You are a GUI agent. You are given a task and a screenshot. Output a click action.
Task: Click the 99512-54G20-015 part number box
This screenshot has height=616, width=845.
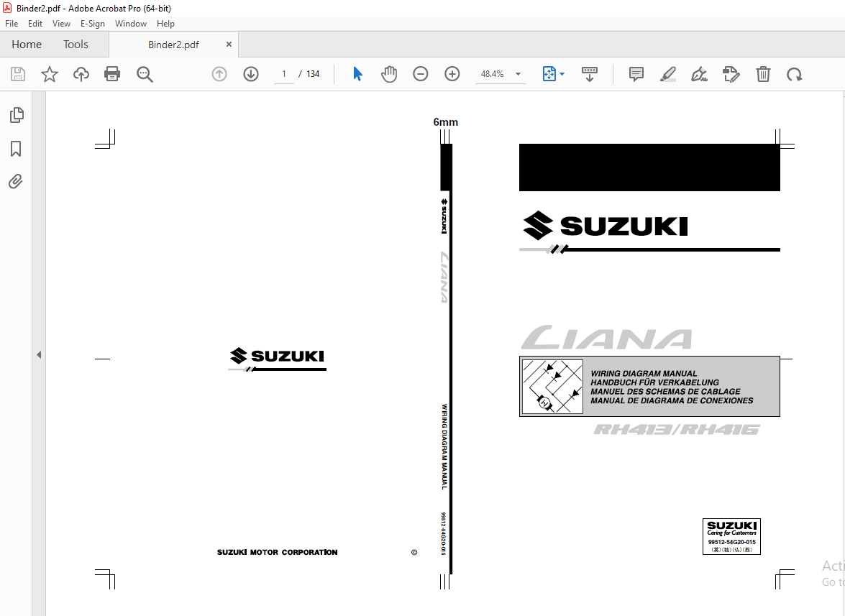pos(731,536)
